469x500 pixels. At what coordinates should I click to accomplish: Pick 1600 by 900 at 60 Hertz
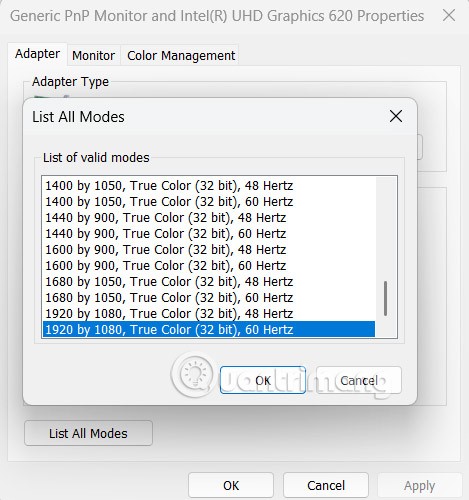tap(209, 266)
